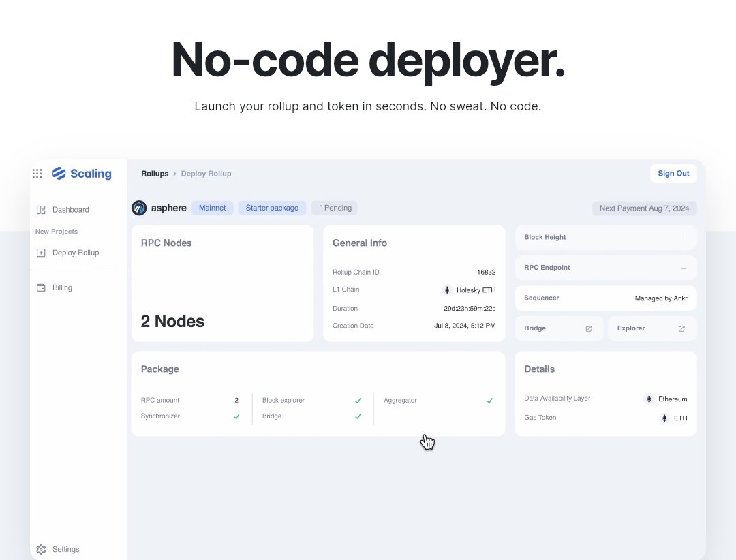Click the RPC Nodes card title

click(166, 243)
